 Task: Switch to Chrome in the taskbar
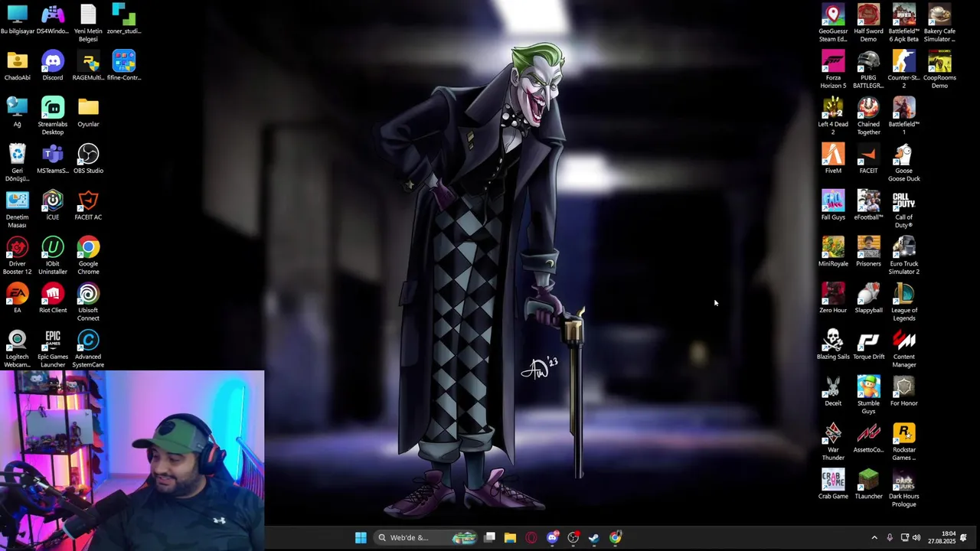616,537
